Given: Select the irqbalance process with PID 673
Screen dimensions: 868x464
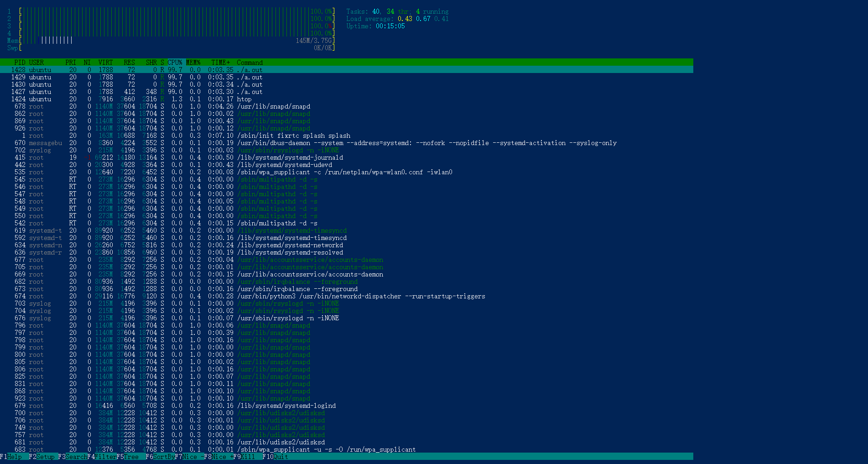Looking at the screenshot, I should 347,289.
